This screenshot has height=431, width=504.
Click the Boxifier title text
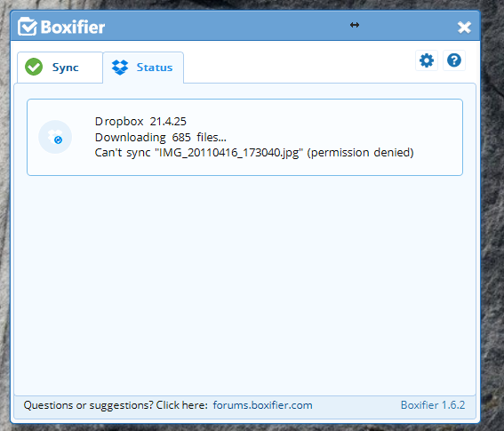tap(73, 27)
